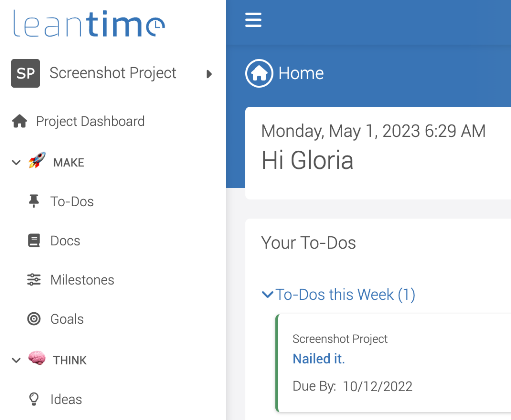
Task: Open Project Dashboard from the sidebar
Action: pyautogui.click(x=90, y=121)
